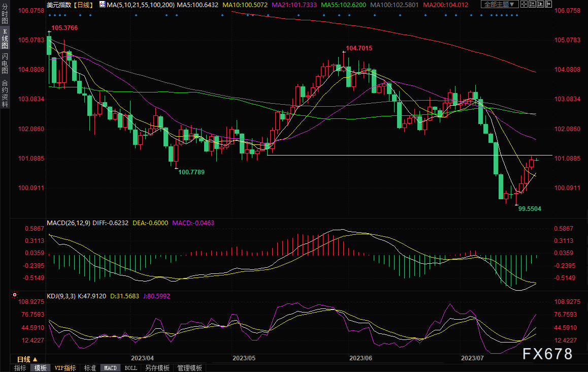Click the 2023/05 date axis label
This screenshot has height=372, width=588.
pos(244,358)
